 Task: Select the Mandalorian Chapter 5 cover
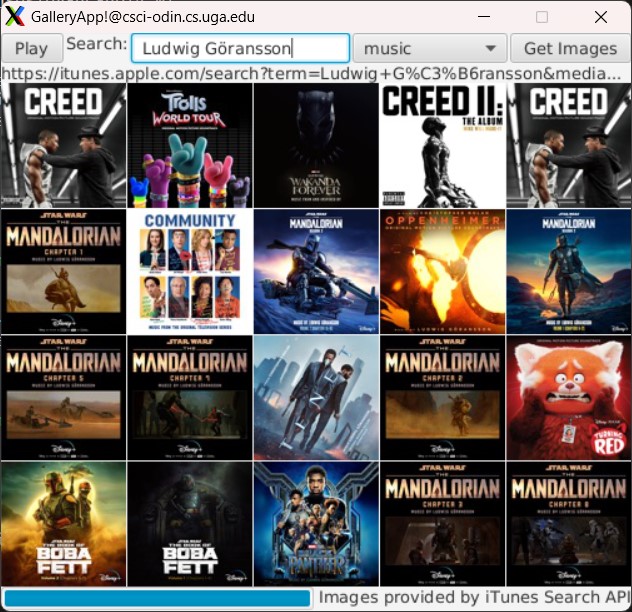tap(63, 398)
